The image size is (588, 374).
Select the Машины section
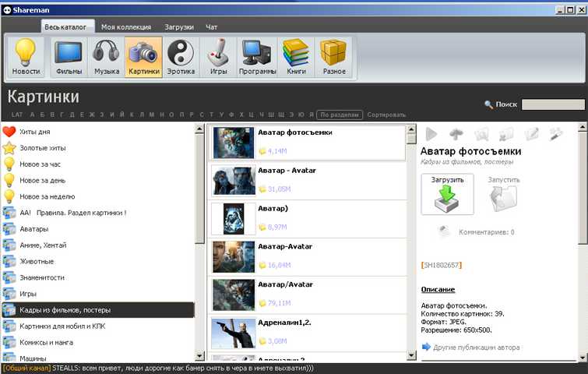coord(98,357)
